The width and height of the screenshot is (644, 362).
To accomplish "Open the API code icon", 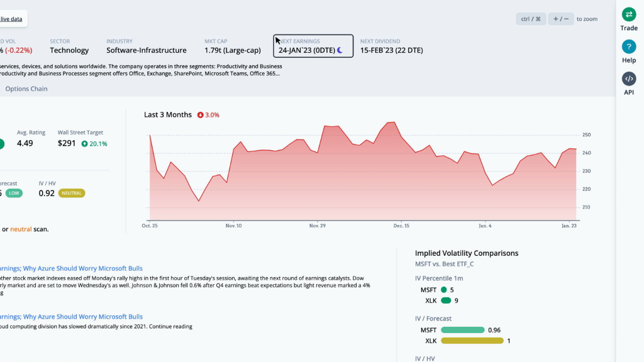I will (629, 79).
